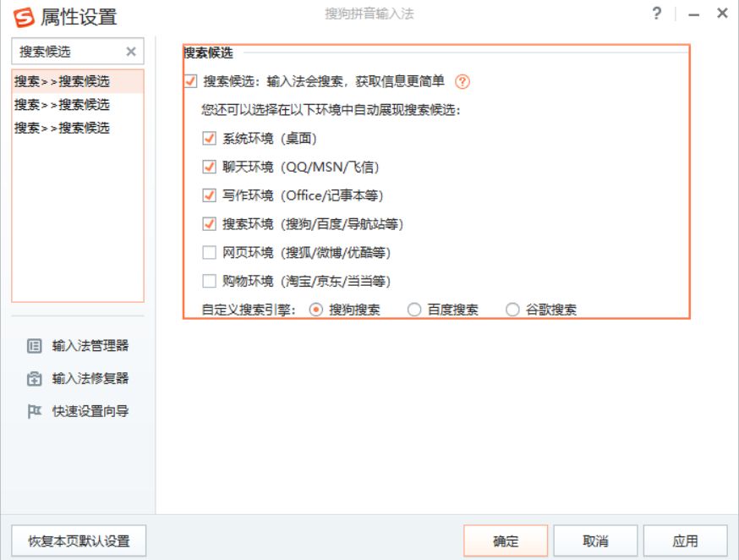Uncheck 写作环境 (Office/记事本等) checkbox
The image size is (739, 560).
[x=209, y=195]
